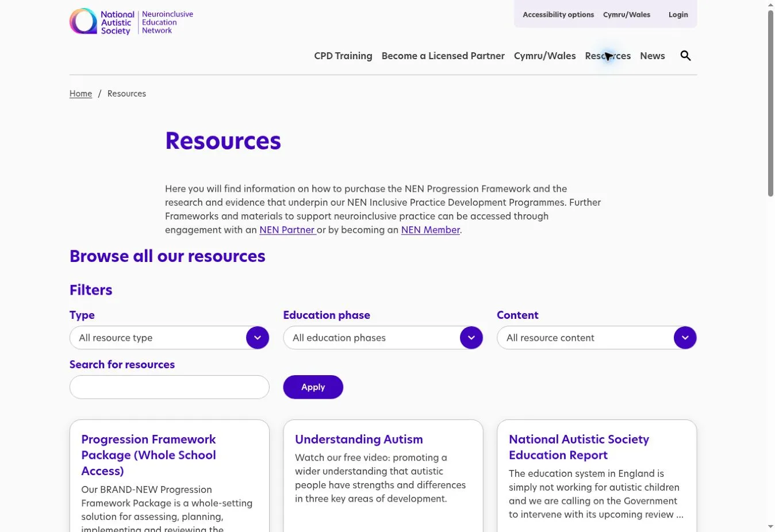Go to Become a Licensed Partner
The height and width of the screenshot is (532, 775).
443,56
